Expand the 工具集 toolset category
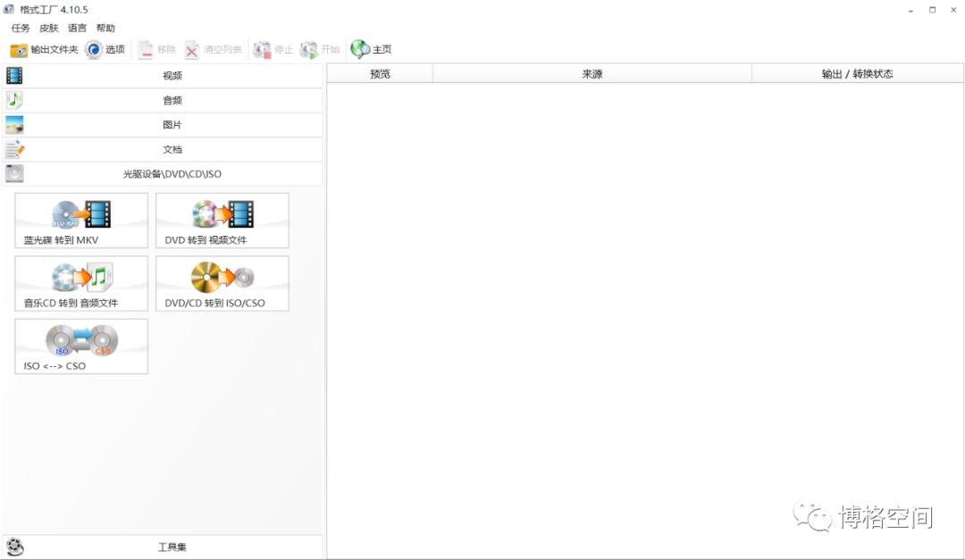Screen dimensions: 965x560 (163, 547)
